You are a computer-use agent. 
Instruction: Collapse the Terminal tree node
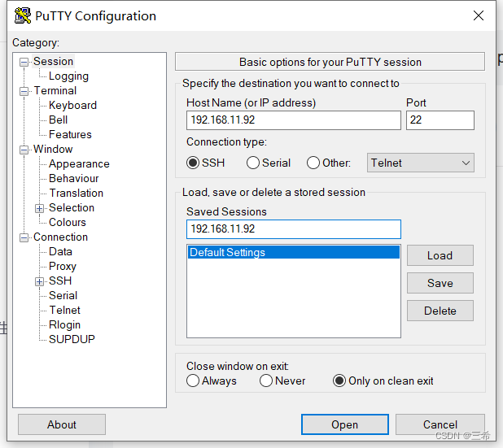click(24, 91)
